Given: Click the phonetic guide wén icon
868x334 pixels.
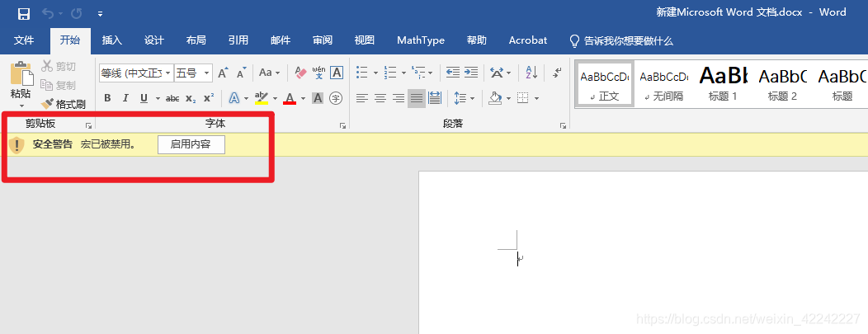Looking at the screenshot, I should [x=318, y=73].
